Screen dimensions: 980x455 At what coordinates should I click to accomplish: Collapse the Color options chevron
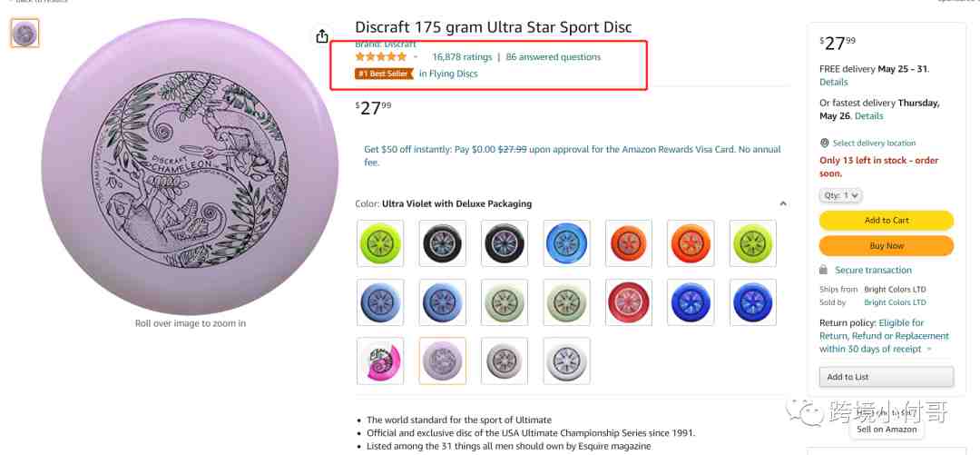[783, 203]
